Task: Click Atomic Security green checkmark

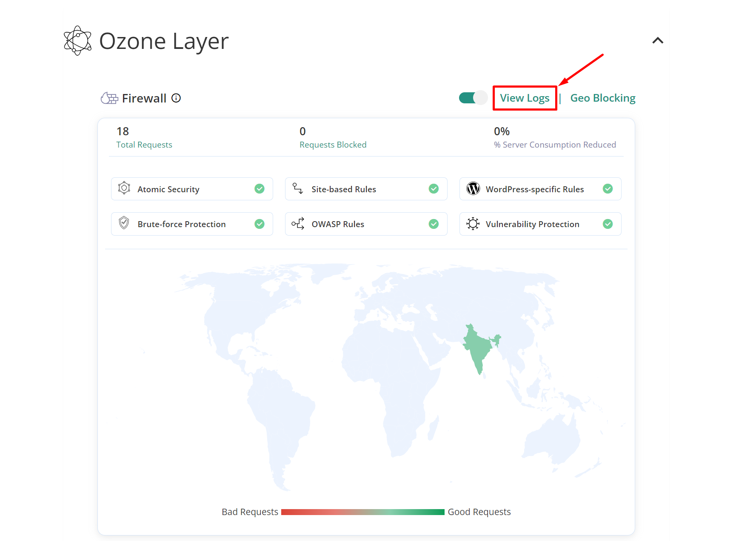Action: tap(260, 189)
